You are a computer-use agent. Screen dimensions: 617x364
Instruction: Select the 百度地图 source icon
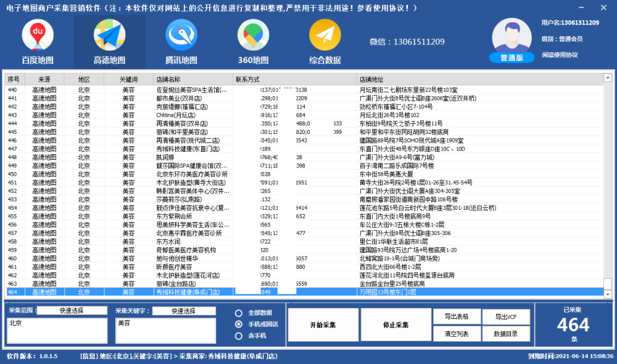38,35
